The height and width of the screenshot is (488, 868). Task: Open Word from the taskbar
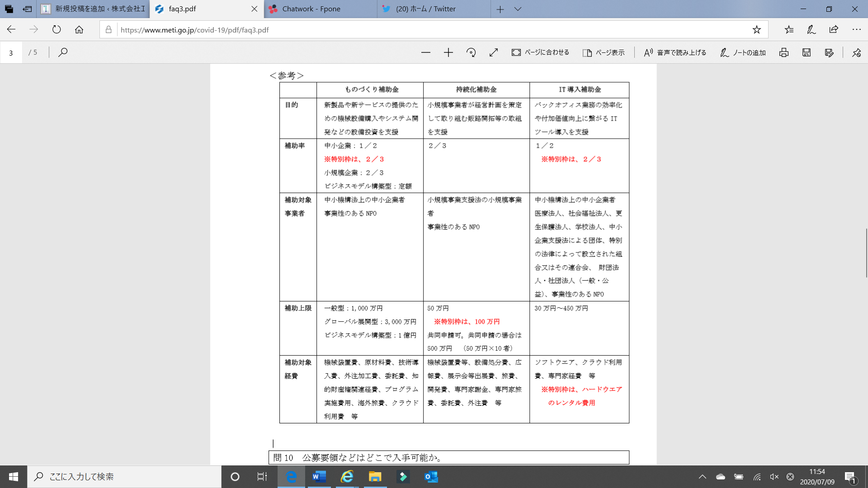[x=319, y=477]
